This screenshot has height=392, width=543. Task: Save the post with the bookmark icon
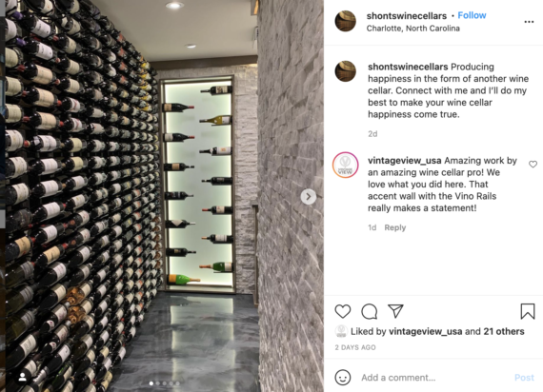(x=528, y=311)
